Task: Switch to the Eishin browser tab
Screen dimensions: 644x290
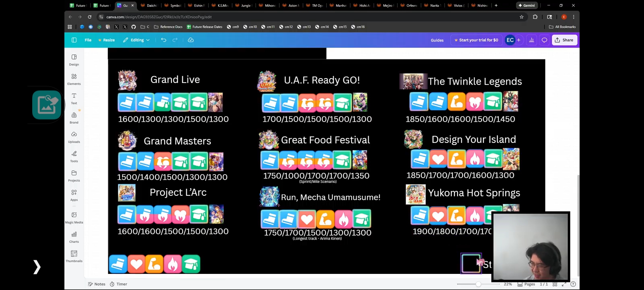Action: [x=196, y=5]
